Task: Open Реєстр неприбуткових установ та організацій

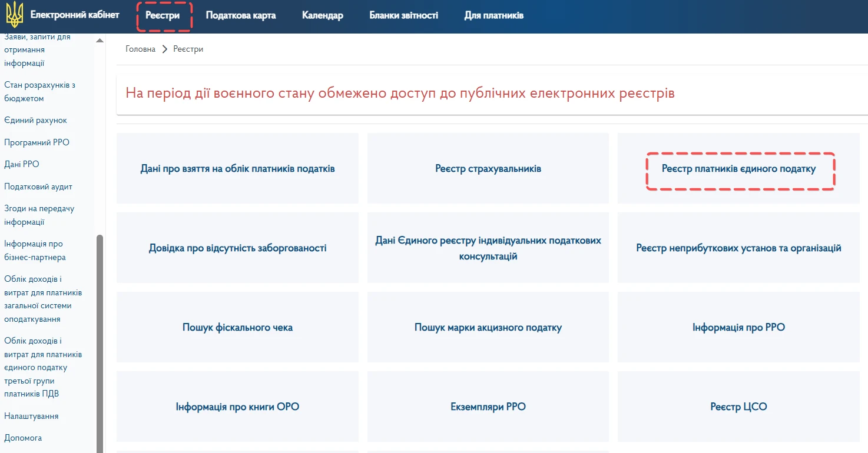Action: 738,248
